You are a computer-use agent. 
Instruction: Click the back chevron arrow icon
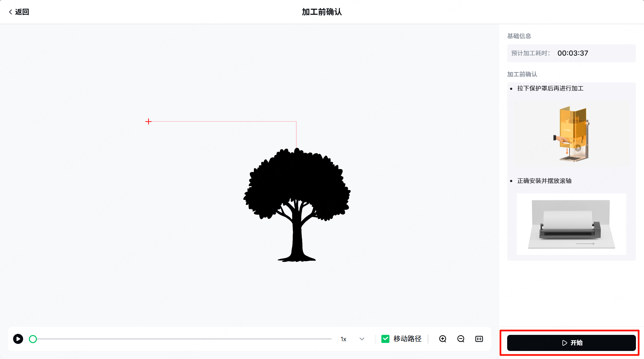click(10, 12)
